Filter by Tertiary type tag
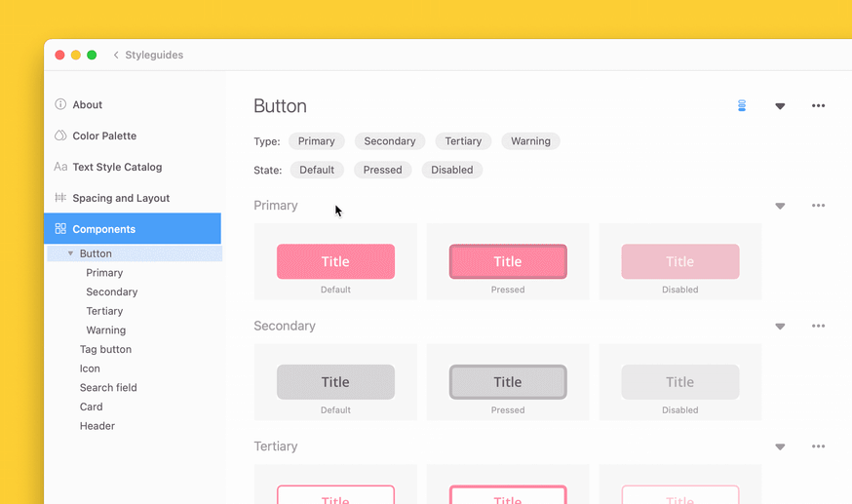Viewport: 852px width, 504px height. [463, 141]
